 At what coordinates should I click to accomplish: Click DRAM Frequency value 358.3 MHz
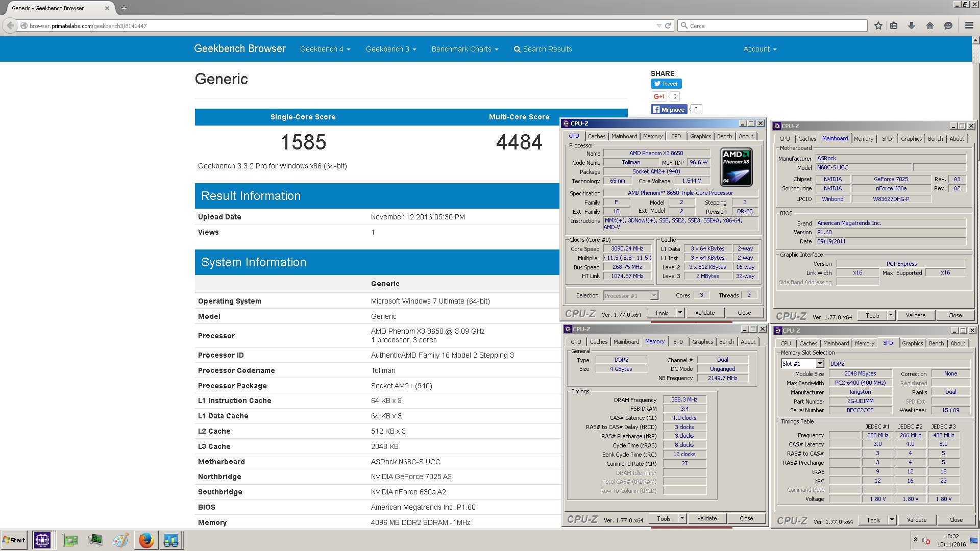(x=684, y=399)
